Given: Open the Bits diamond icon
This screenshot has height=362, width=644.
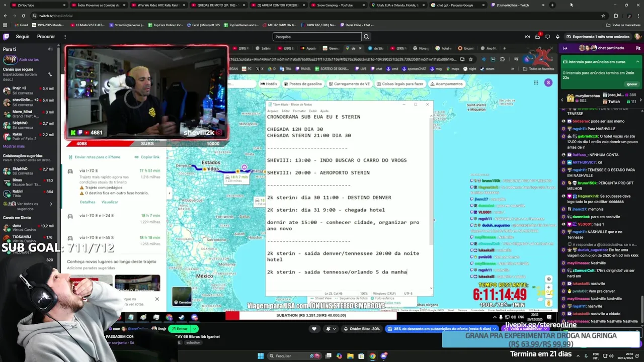Looking at the screenshot, I should click(557, 37).
